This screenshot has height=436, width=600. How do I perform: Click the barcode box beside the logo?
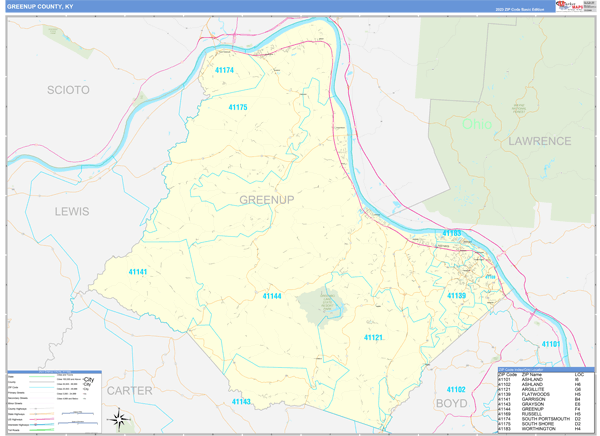click(589, 6)
